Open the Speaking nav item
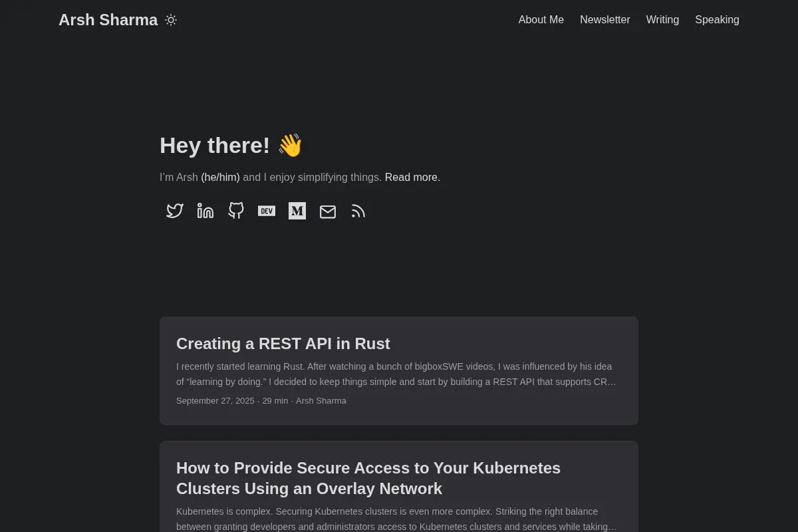This screenshot has height=532, width=798. (717, 20)
